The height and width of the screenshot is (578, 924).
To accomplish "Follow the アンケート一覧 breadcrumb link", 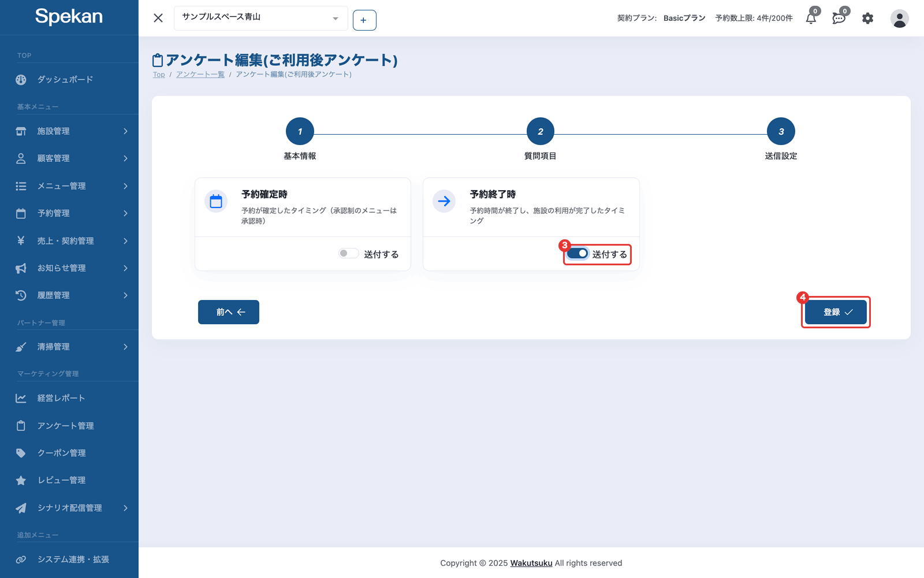I will click(x=200, y=75).
